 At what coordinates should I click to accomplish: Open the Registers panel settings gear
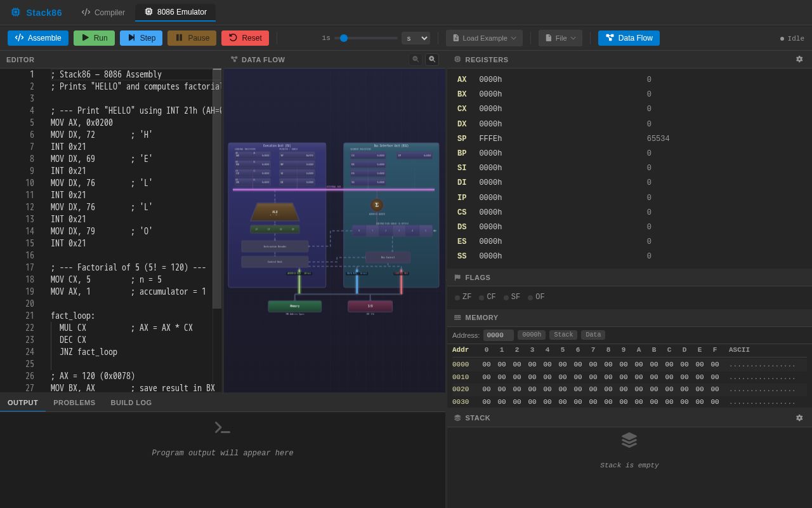pos(799,59)
